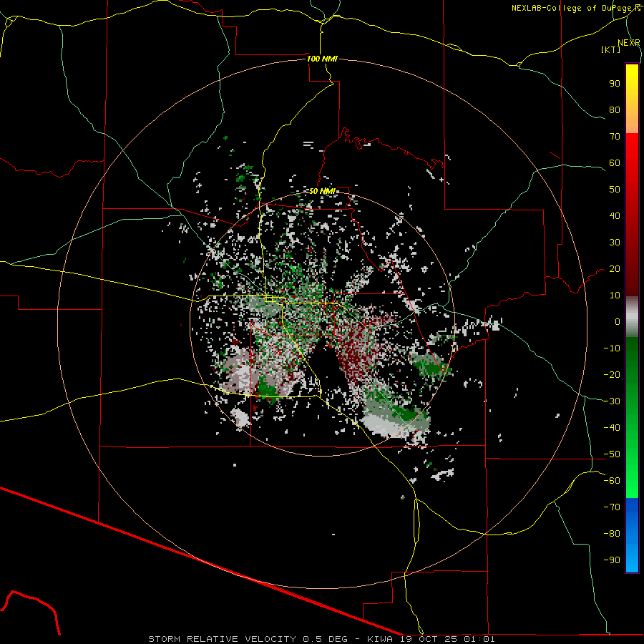Click the [KT] unit label above color bar
The image size is (644, 644).
611,49
